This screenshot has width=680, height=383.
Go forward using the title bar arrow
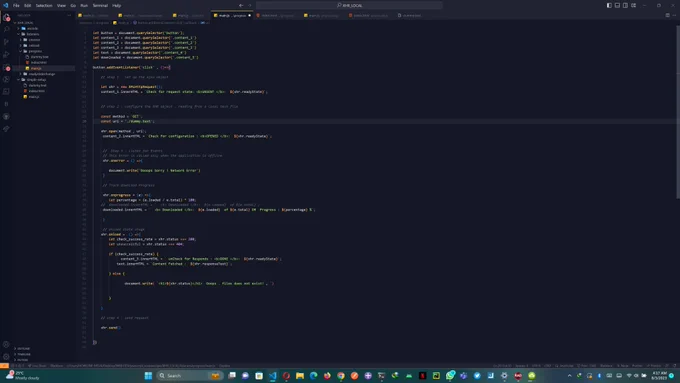point(249,5)
